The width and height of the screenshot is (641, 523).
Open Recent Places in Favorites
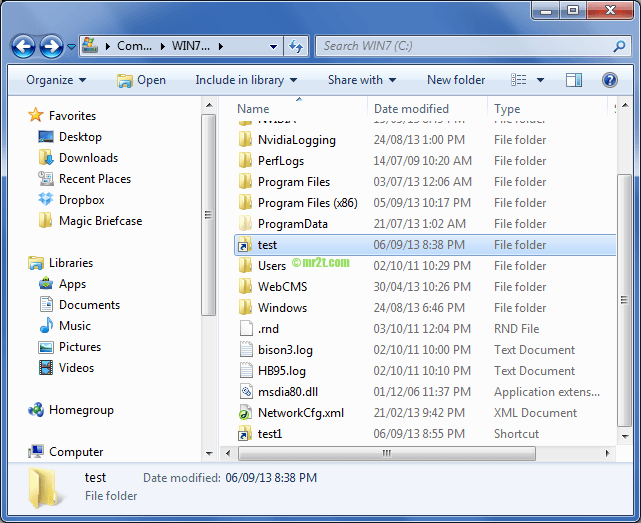click(x=95, y=179)
